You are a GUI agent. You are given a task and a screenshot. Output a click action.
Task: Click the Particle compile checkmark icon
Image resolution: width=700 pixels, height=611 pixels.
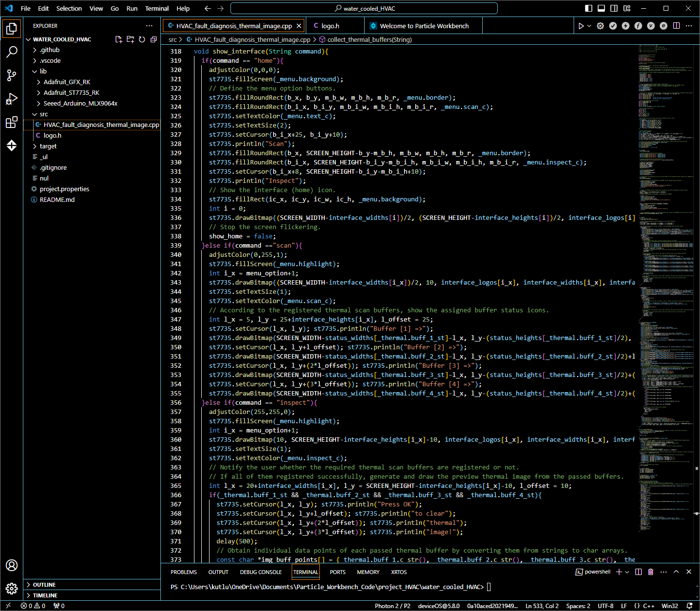tap(613, 26)
